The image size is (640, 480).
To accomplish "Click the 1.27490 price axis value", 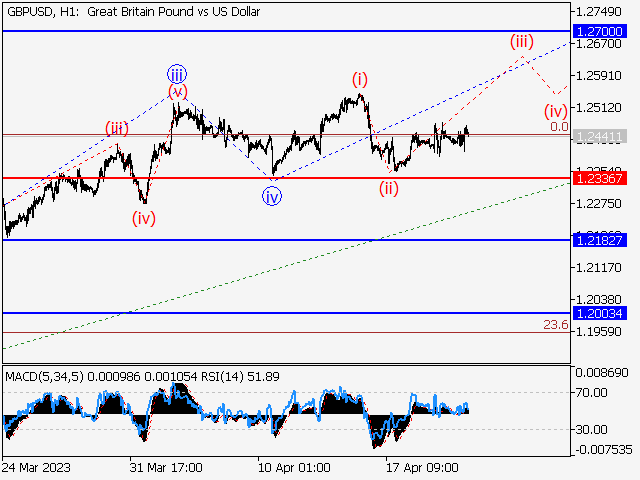I will point(598,12).
